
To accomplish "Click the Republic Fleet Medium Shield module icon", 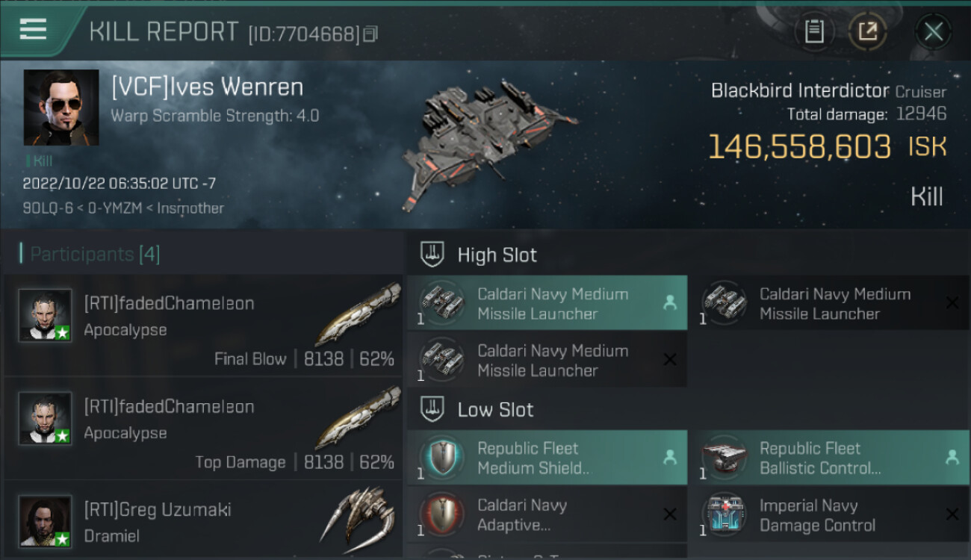I will (441, 457).
